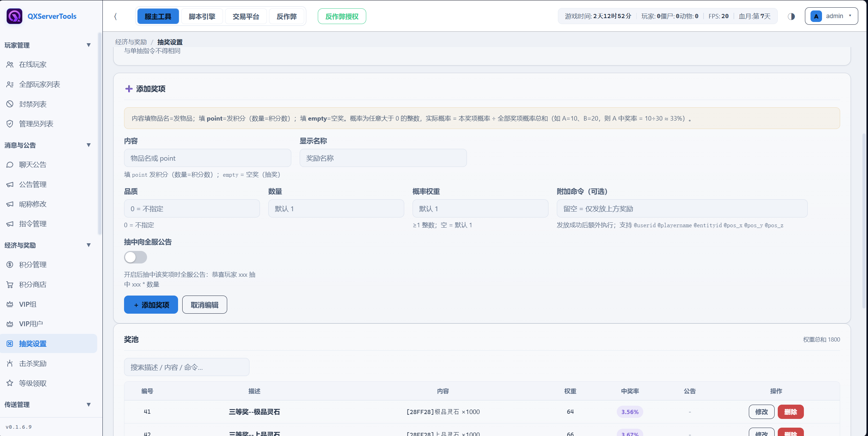
Task: Focus the 品质 input field
Action: click(x=192, y=208)
